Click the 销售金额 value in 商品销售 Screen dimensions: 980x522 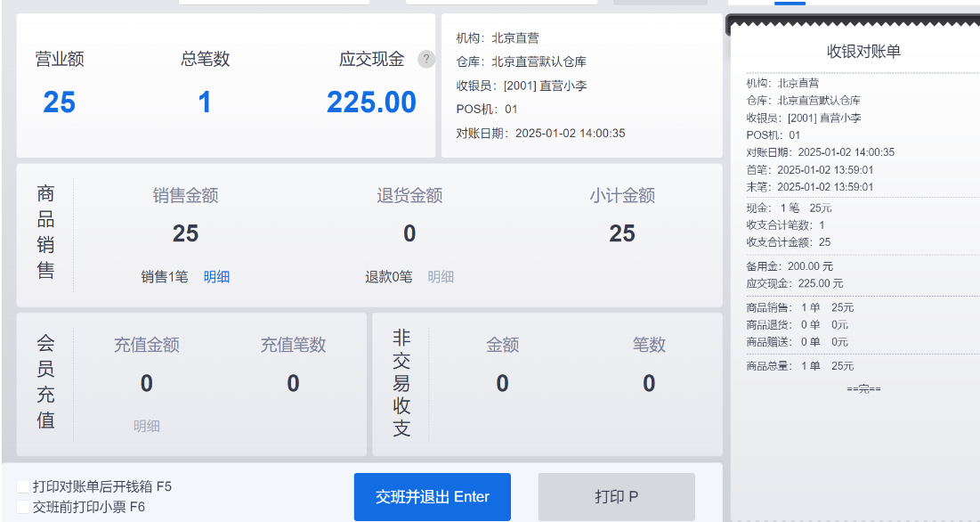186,233
